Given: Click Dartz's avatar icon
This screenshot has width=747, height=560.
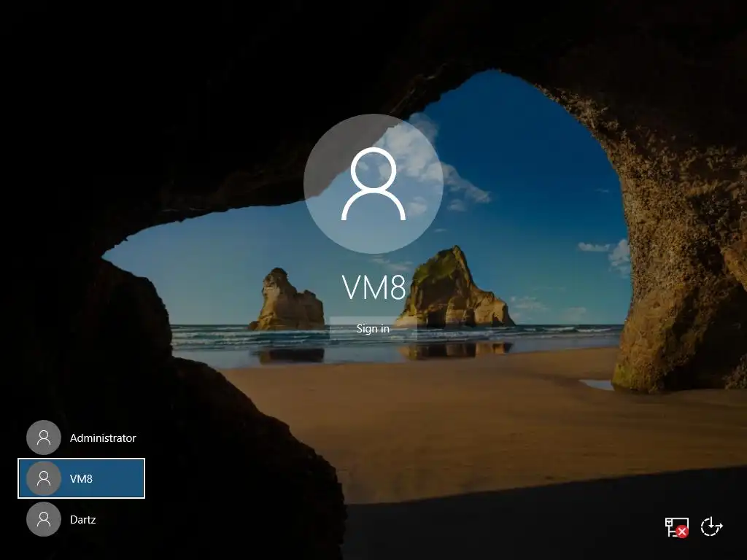Looking at the screenshot, I should click(x=44, y=519).
